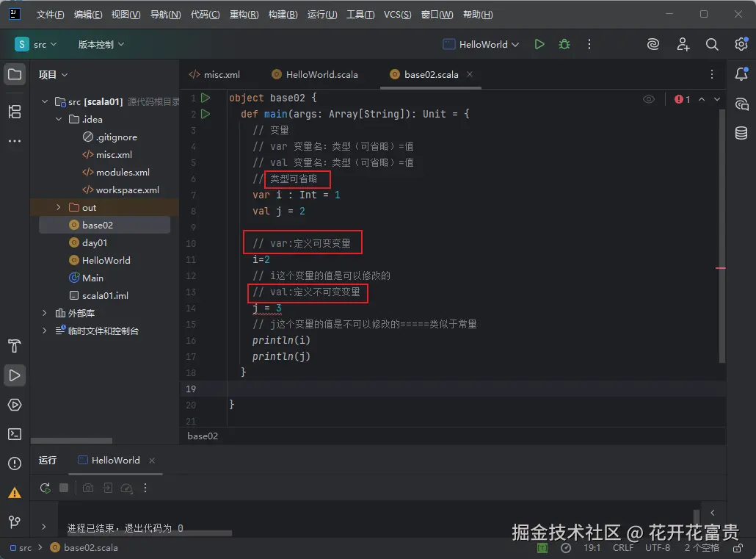The height and width of the screenshot is (559, 756).
Task: Click 2 个空格 indent setting
Action: tap(702, 548)
